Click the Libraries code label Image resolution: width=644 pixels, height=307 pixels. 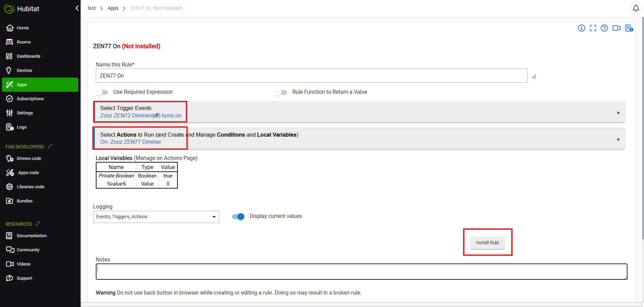31,187
